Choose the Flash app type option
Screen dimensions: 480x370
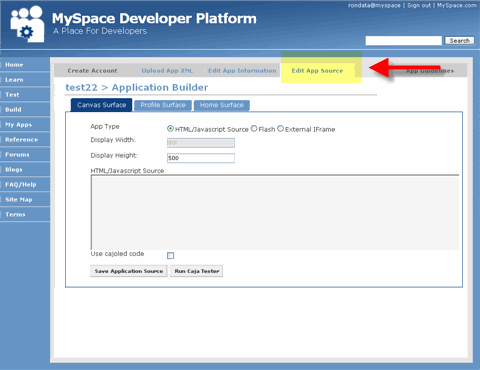[x=254, y=129]
